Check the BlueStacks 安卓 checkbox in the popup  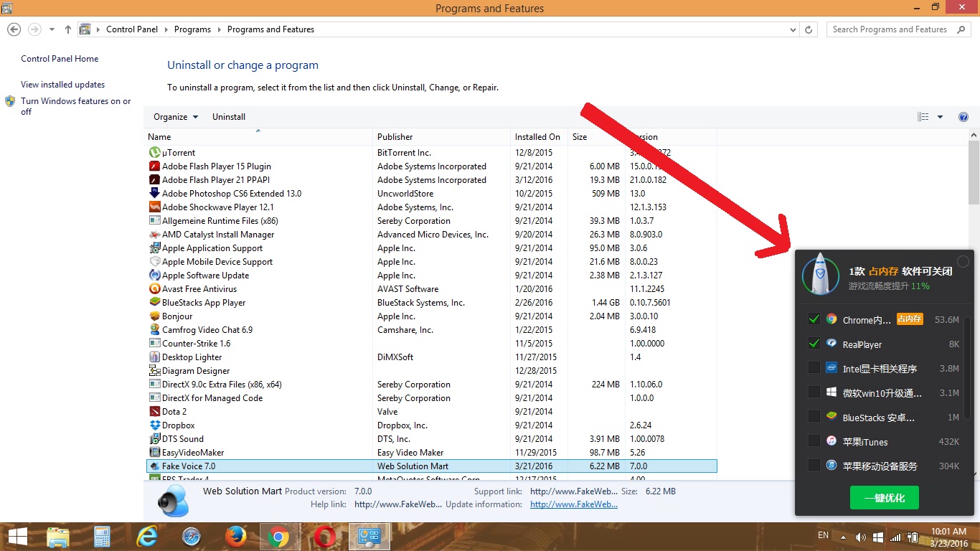814,417
